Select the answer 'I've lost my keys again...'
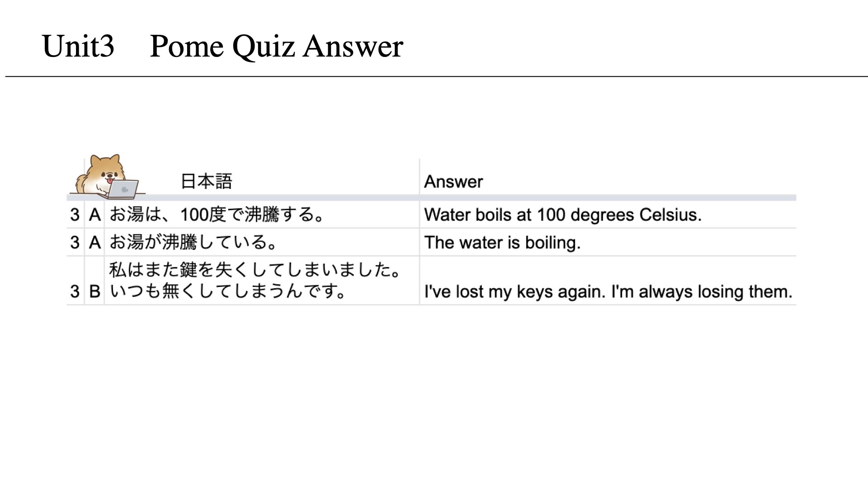868x488 pixels. click(608, 291)
